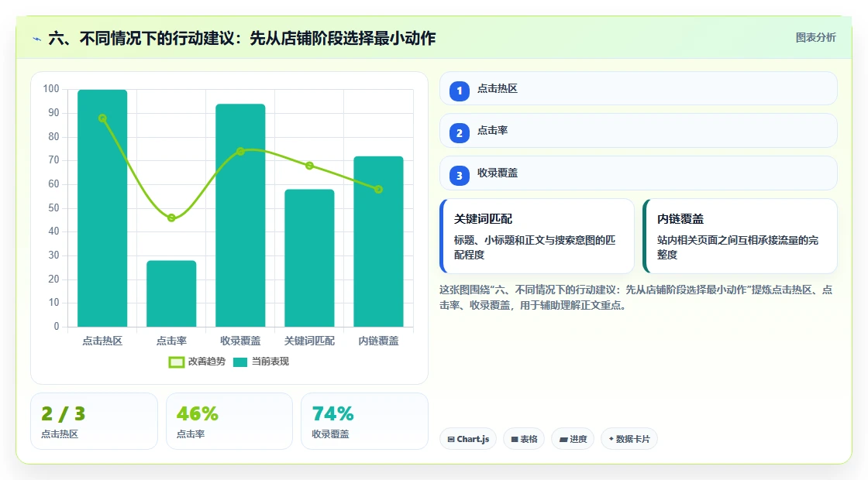
Task: Click the trend line point above 关键词匹配
Action: (309, 166)
